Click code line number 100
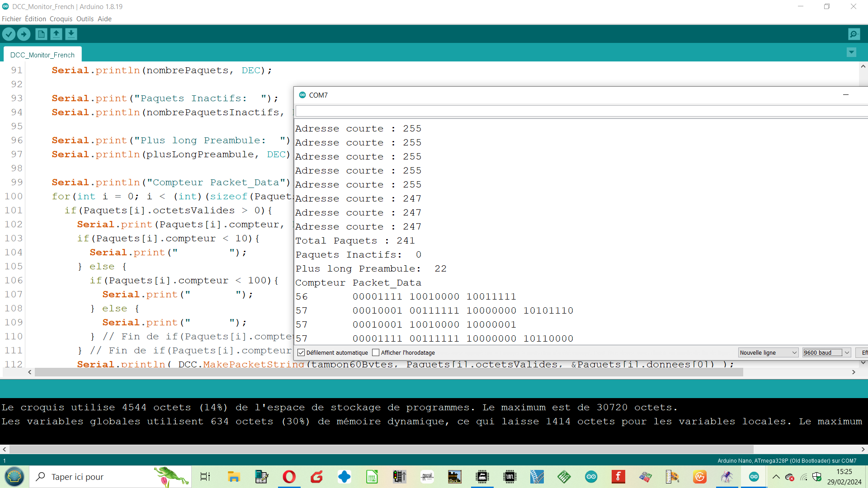Viewport: 868px width, 488px height. 14,196
